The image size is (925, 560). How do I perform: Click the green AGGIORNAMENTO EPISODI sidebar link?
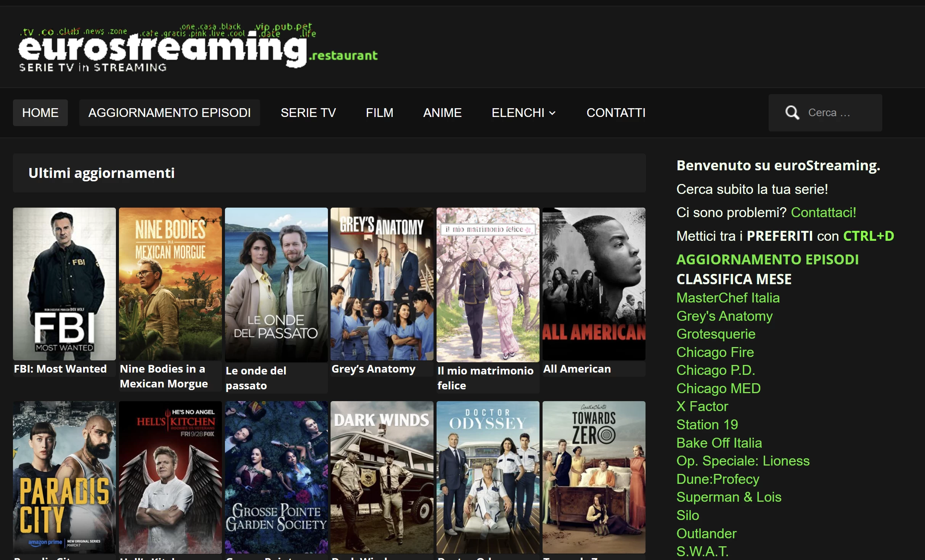pos(767,259)
